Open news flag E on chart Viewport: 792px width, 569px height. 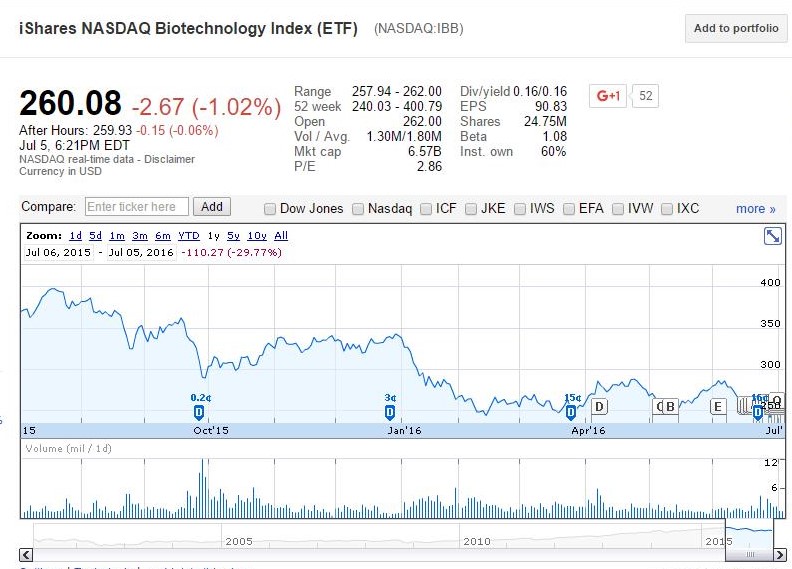tap(717, 406)
